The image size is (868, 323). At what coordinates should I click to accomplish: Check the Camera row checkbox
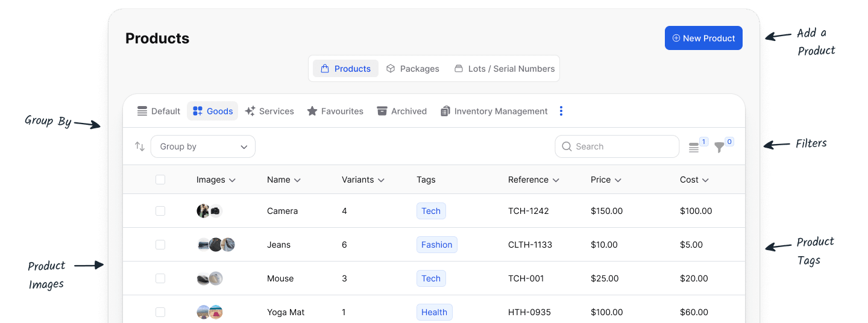tap(160, 211)
